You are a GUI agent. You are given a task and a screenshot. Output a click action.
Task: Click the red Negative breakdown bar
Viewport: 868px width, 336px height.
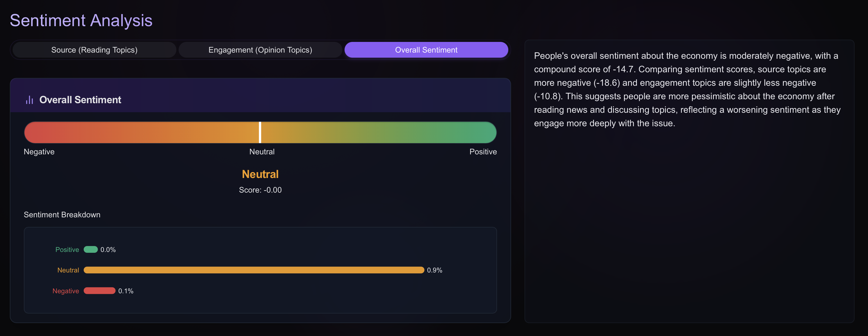pos(99,290)
